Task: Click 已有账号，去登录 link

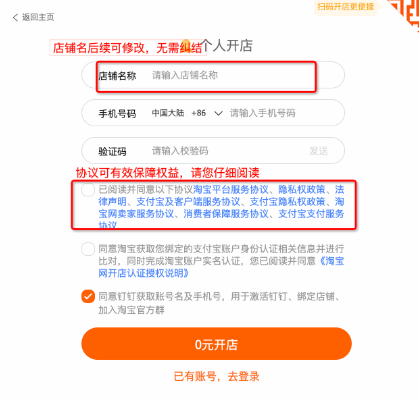Action: coord(217,377)
